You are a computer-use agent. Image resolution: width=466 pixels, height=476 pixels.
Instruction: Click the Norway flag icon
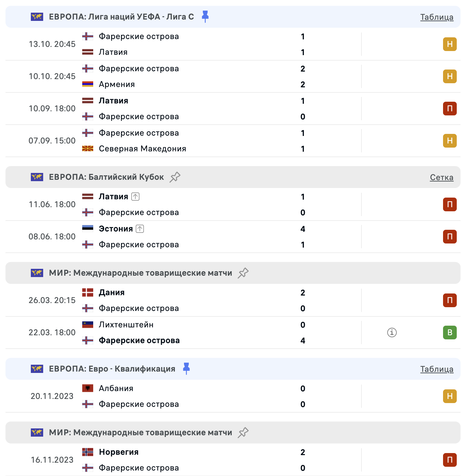pyautogui.click(x=88, y=452)
